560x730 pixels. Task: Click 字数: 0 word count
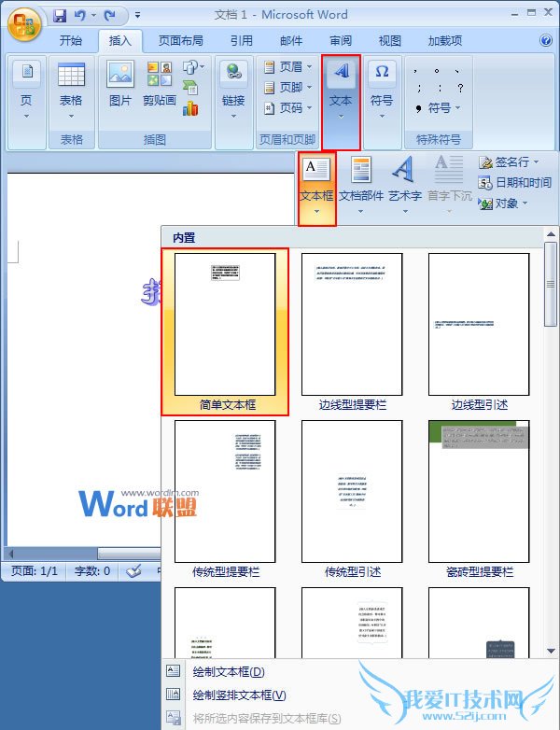[x=92, y=570]
